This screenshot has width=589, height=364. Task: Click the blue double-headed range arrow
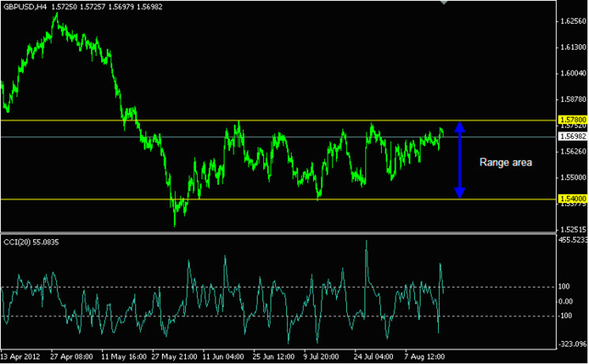pyautogui.click(x=460, y=160)
